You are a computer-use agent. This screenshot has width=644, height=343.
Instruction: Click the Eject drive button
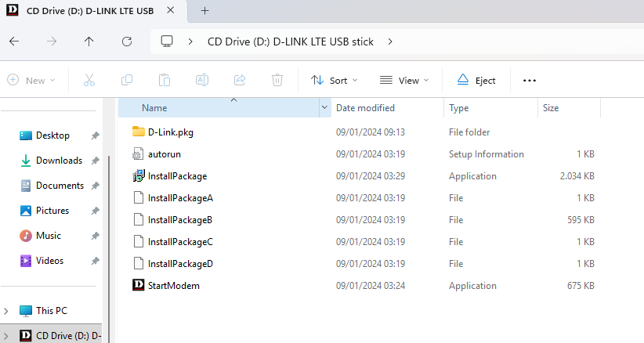(476, 80)
